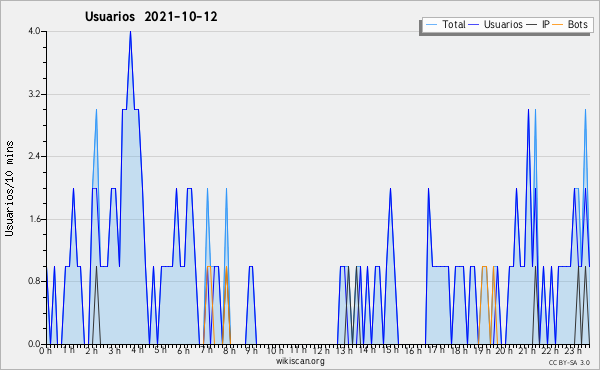Screen dimensions: 600x370
Task: Click the 1.6 y-axis value
Action: (34, 219)
